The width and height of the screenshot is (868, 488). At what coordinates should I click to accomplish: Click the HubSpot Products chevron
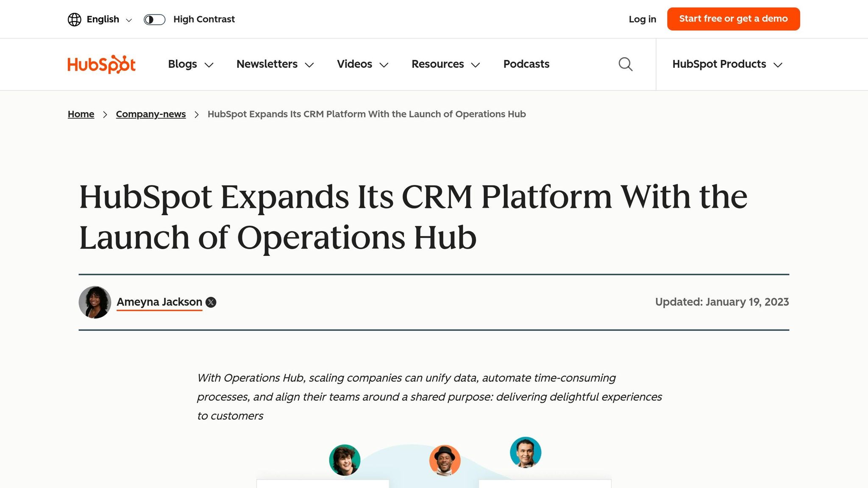[778, 65]
